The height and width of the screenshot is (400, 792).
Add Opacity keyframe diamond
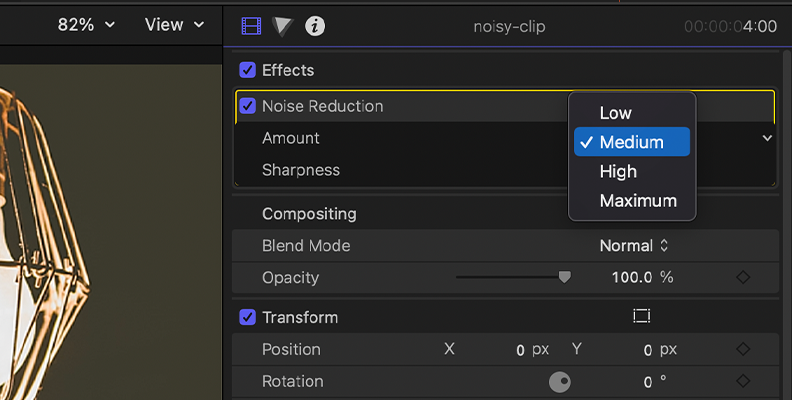click(x=743, y=277)
